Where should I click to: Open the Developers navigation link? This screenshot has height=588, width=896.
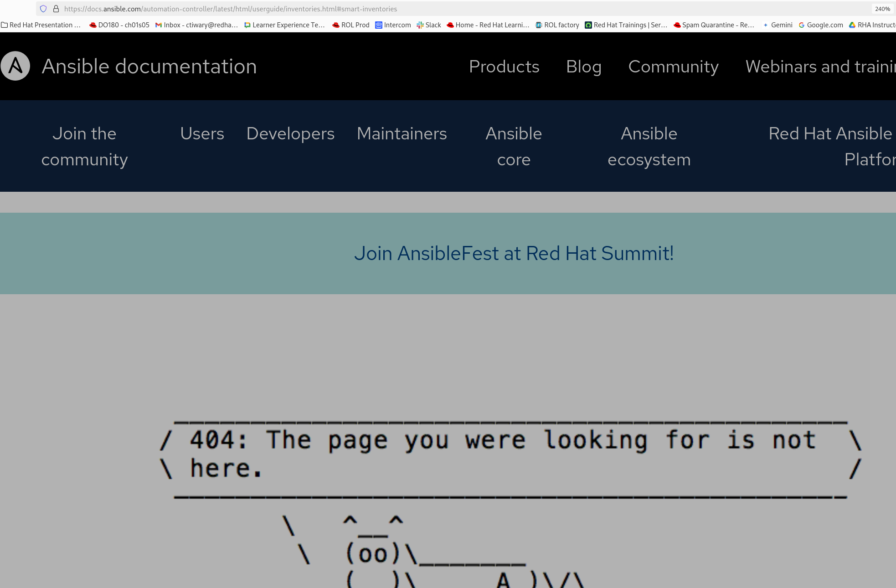pos(290,133)
